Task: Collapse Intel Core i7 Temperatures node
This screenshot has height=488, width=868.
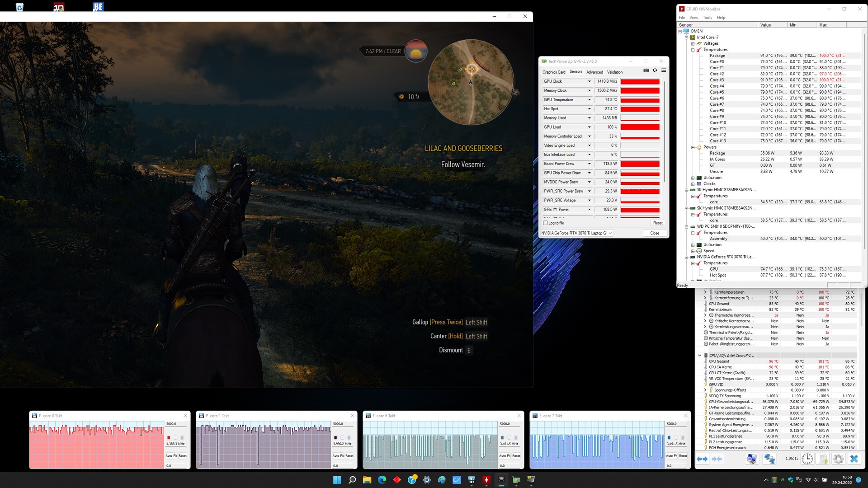Action: (x=693, y=50)
